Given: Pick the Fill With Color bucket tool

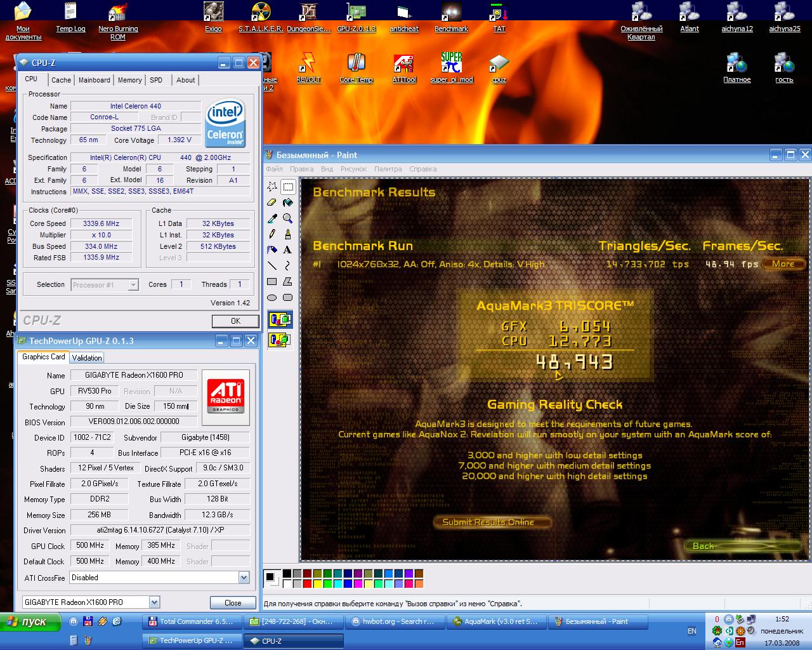Looking at the screenshot, I should pos(288,202).
